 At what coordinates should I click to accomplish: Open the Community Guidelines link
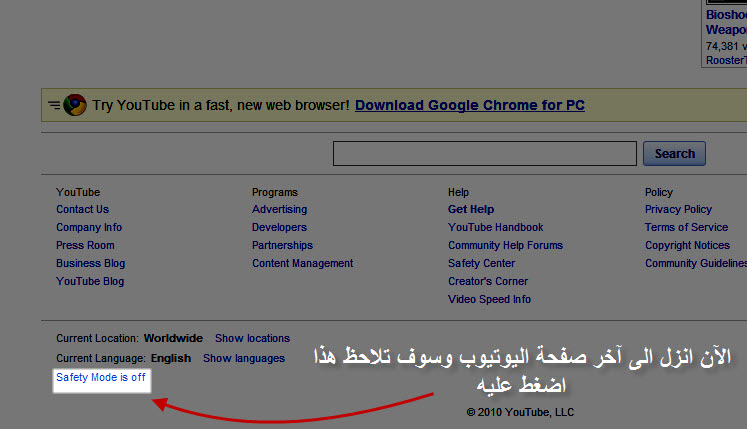click(x=696, y=263)
